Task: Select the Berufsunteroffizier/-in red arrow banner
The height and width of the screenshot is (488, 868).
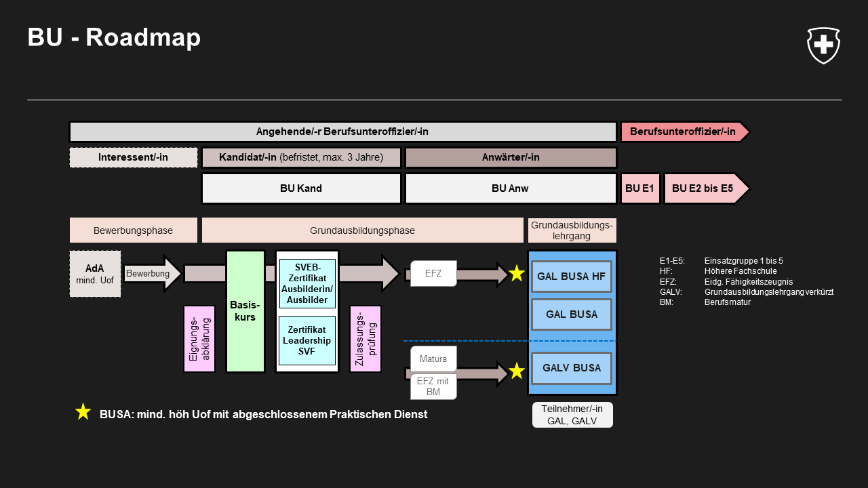Action: [x=684, y=131]
